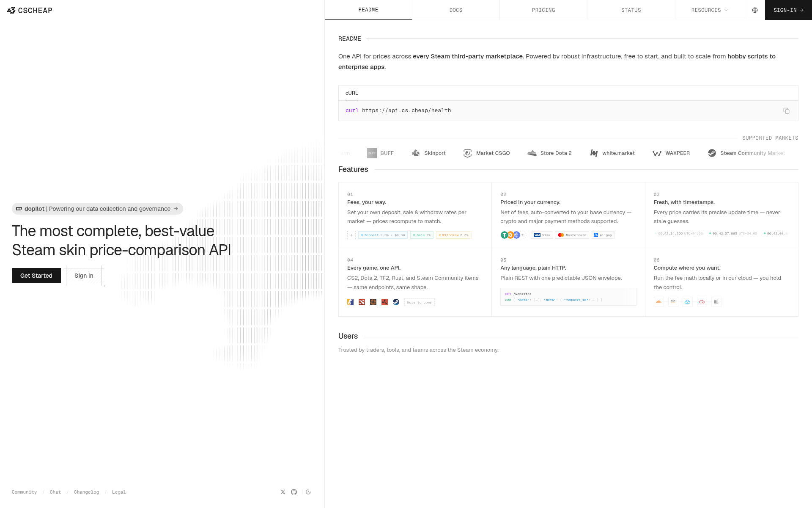Click the Cloudflare cloud provider icon

click(658, 302)
